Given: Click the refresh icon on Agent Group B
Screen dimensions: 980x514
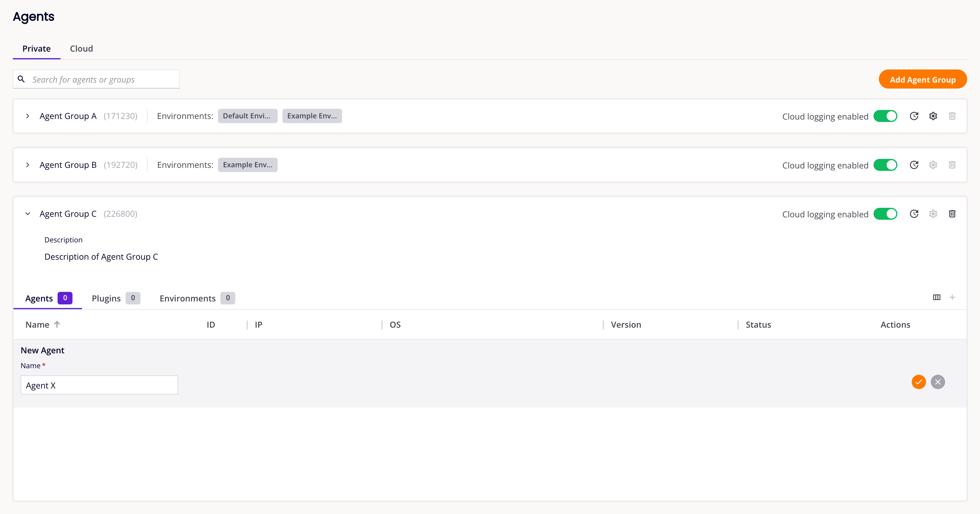Looking at the screenshot, I should (914, 165).
